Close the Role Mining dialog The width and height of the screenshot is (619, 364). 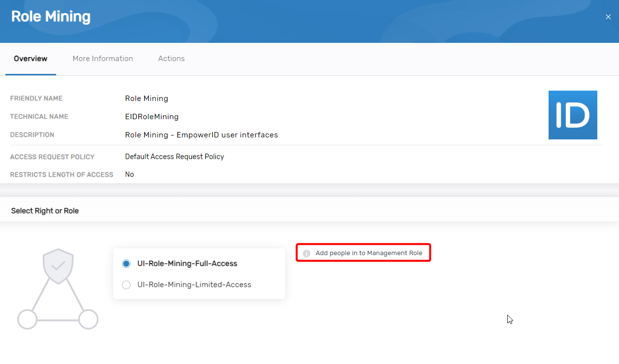coord(608,16)
